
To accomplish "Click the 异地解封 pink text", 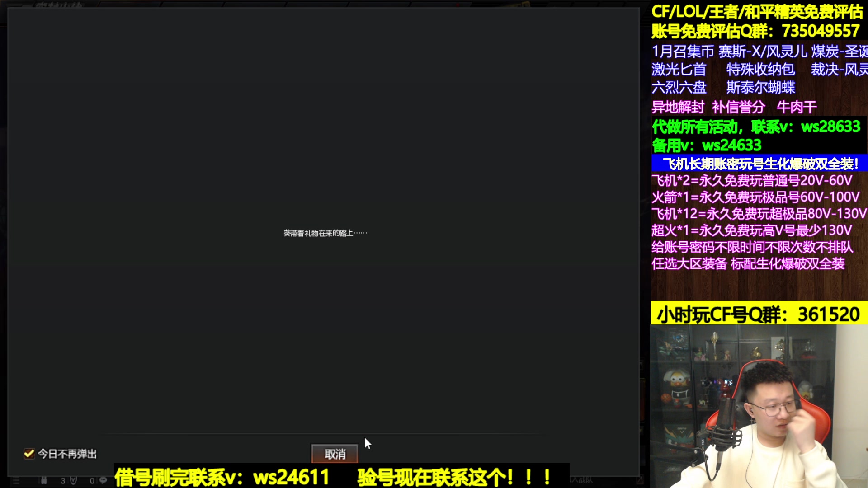I will click(x=678, y=107).
